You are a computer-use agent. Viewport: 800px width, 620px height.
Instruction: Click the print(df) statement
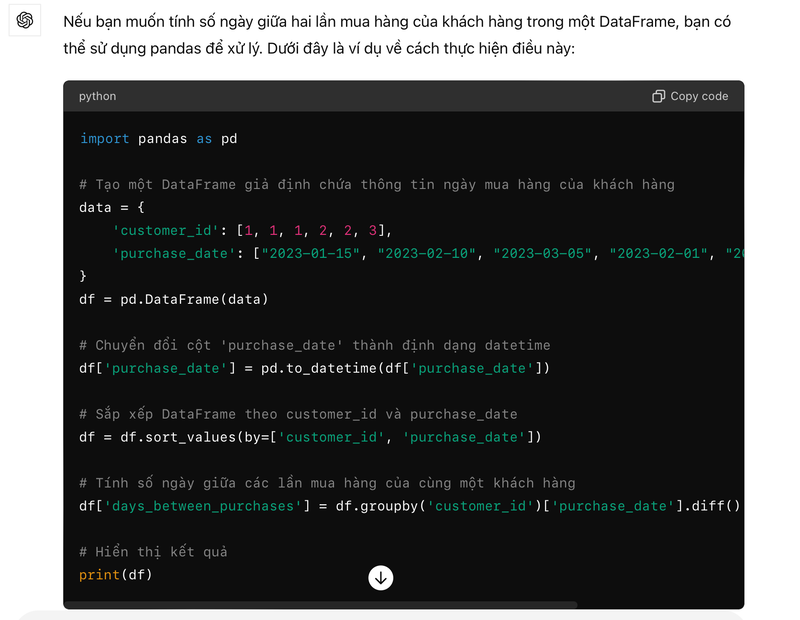tap(116, 575)
